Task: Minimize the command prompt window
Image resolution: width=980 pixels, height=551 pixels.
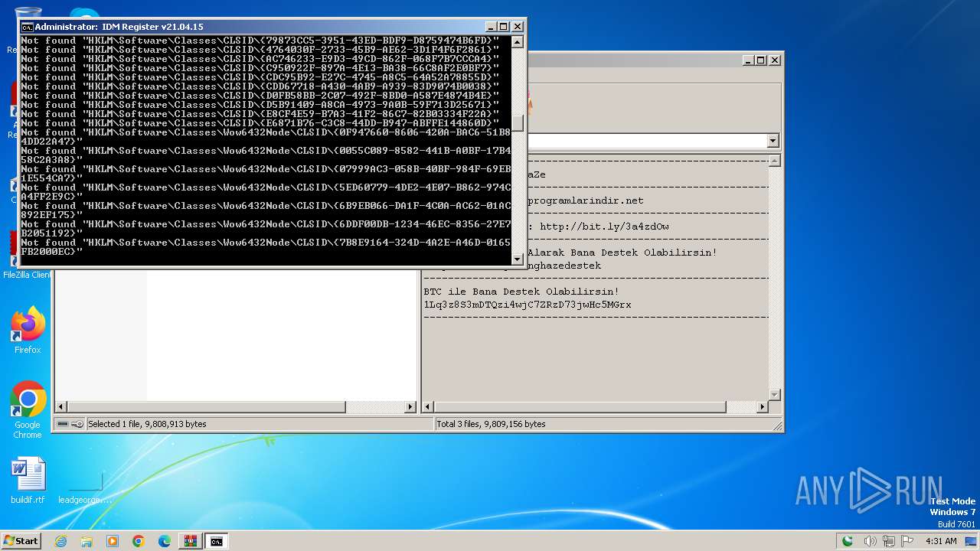Action: coord(492,27)
